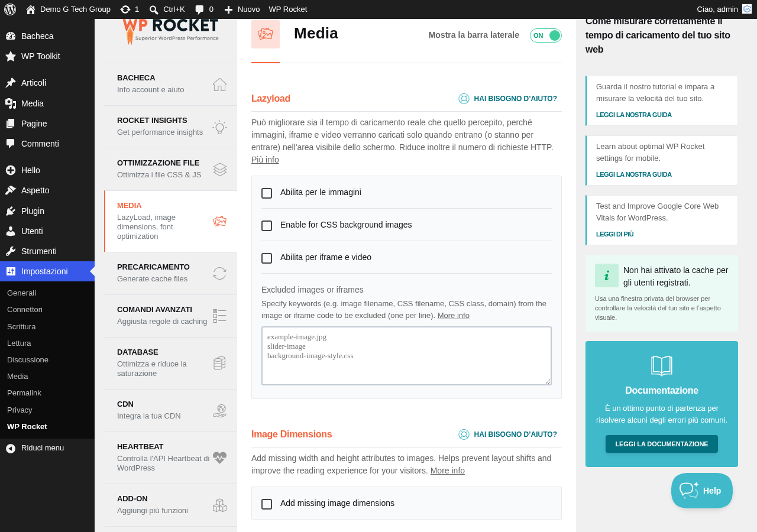
Task: Click the refresh arrows icon for Precaricamento
Action: coord(219,274)
